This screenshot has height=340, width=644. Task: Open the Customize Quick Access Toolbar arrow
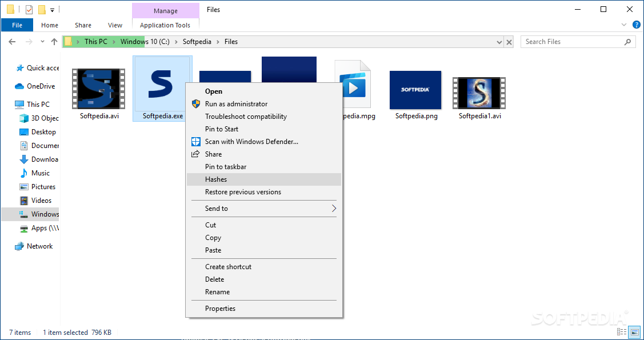[52, 10]
